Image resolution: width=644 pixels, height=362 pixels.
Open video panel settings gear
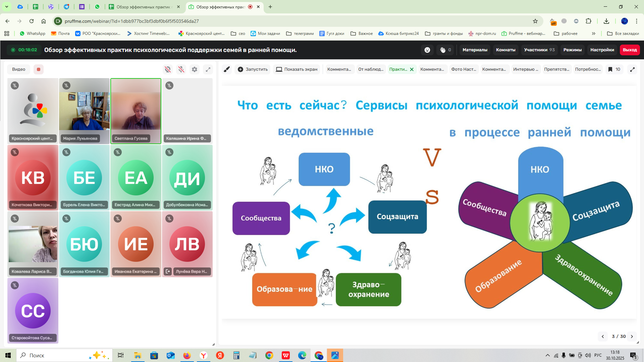tap(195, 69)
